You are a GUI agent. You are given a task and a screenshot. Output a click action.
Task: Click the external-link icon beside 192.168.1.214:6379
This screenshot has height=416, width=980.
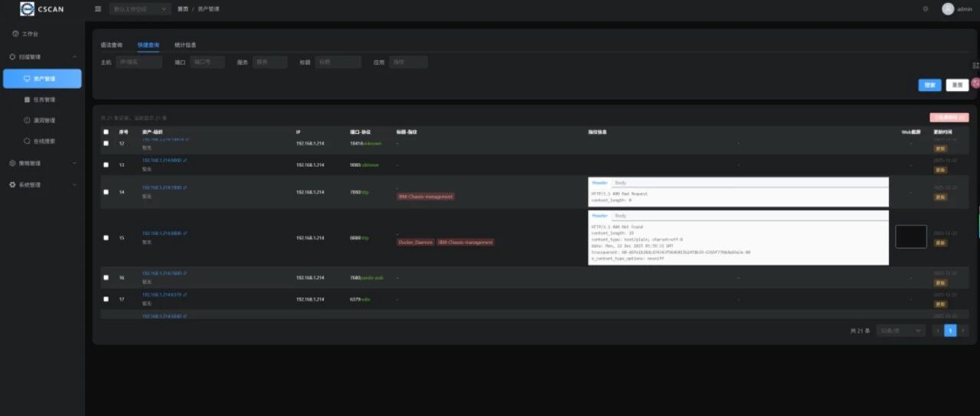click(185, 294)
